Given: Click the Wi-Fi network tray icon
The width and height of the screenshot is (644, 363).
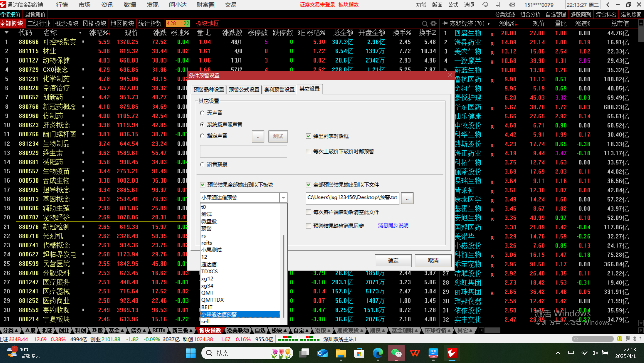Looking at the screenshot, I should (584, 353).
